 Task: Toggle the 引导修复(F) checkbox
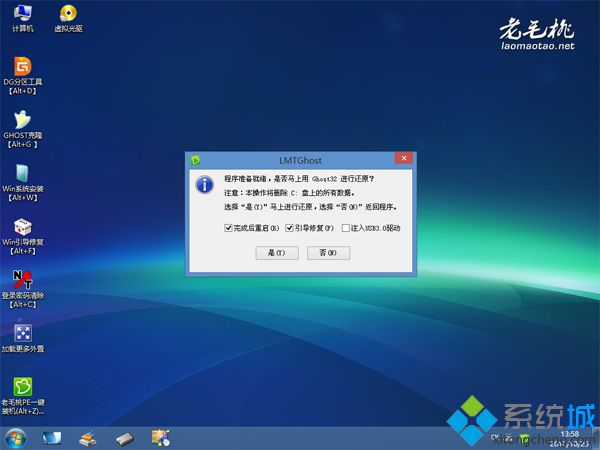(289, 228)
